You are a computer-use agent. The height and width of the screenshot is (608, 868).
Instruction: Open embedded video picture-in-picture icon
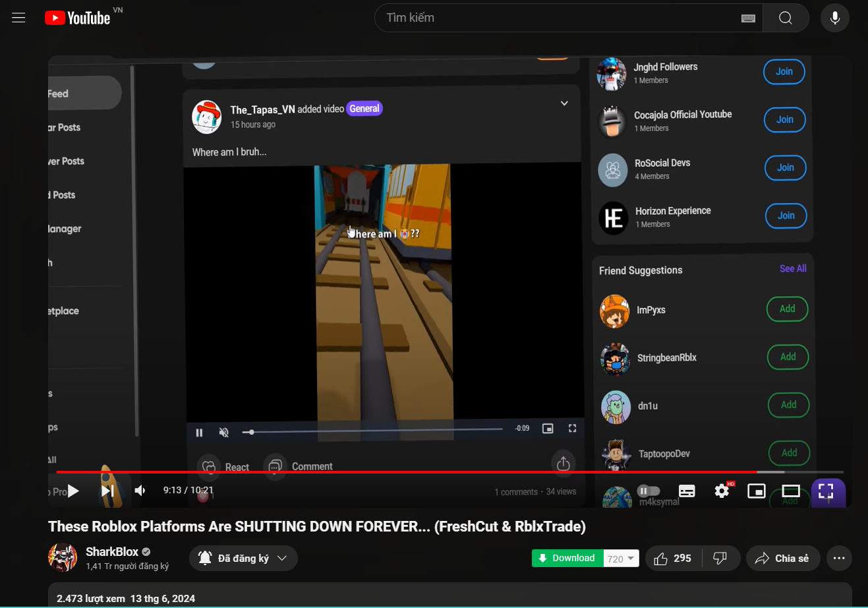(548, 429)
